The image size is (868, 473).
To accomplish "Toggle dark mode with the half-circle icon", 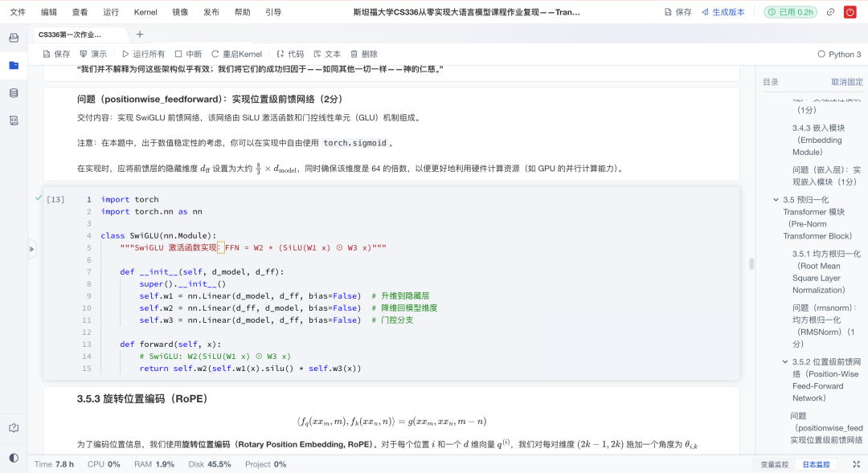I will 13,456.
